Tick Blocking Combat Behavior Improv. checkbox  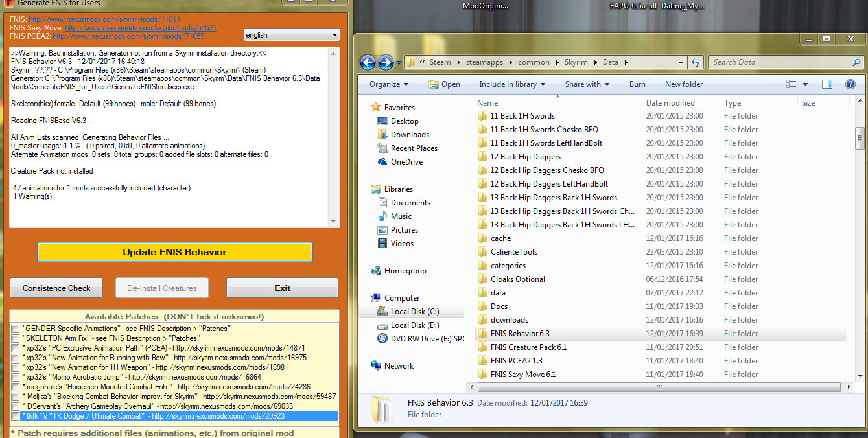(15, 397)
